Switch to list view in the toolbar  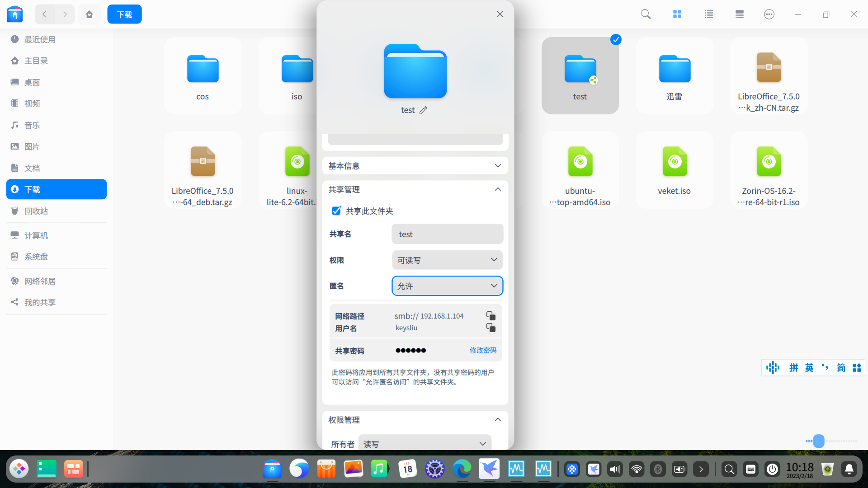click(x=708, y=14)
